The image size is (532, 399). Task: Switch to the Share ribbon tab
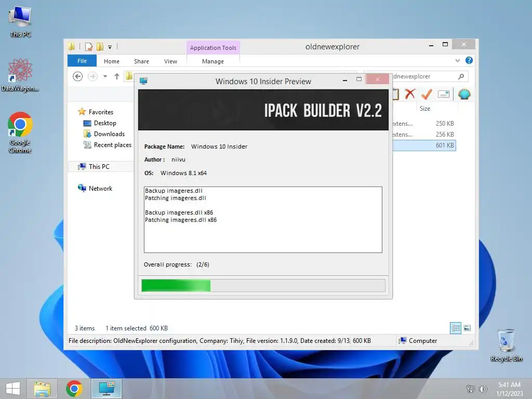(x=141, y=61)
